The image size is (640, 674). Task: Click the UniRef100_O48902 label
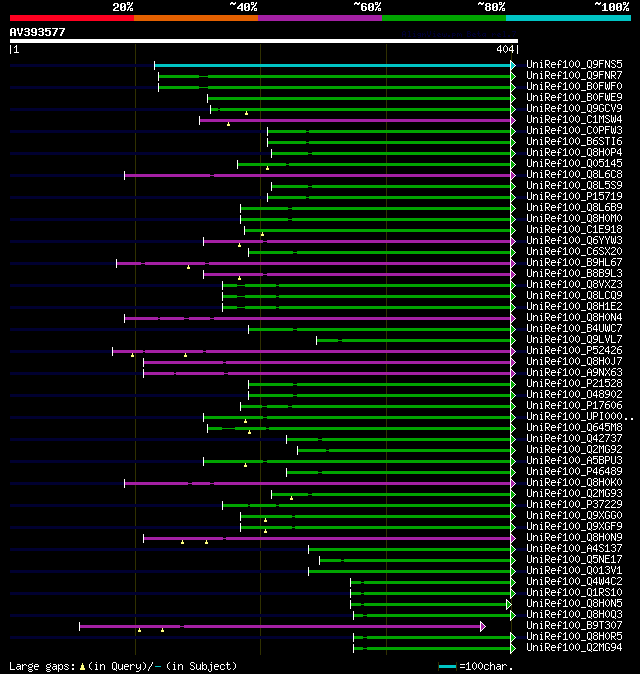click(574, 395)
